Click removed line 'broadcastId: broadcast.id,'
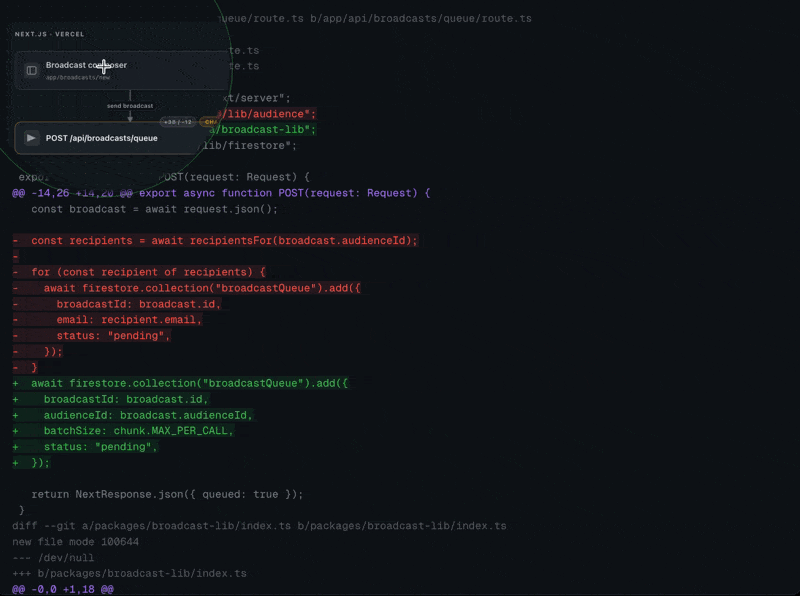 click(117, 304)
